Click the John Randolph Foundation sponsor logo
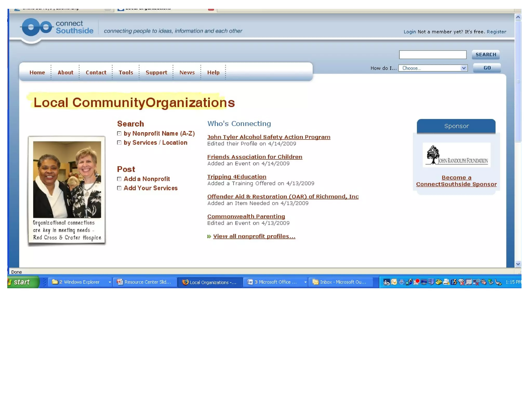This screenshot has width=532, height=399. coord(456,155)
